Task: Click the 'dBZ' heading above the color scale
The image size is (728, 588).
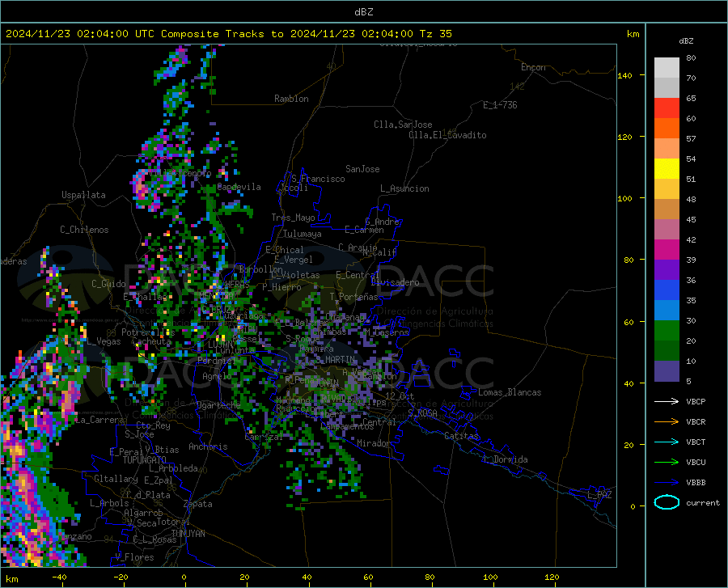Action: tap(686, 40)
